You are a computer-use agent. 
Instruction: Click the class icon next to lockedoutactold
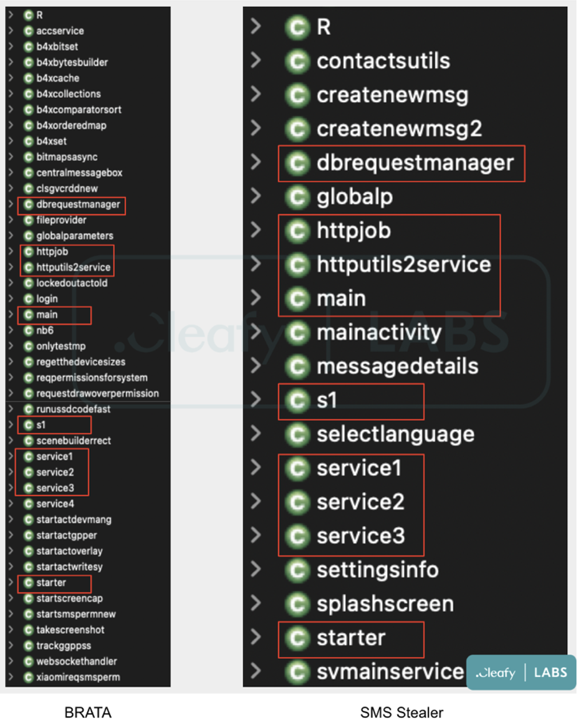coord(29,283)
